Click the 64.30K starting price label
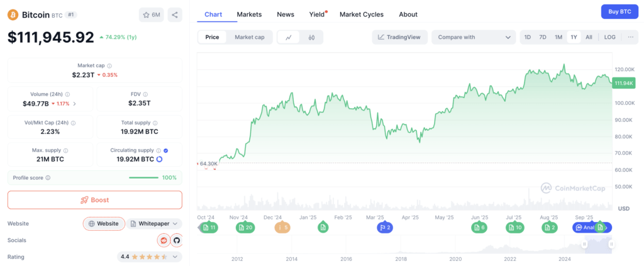This screenshot has width=644, height=266. (x=208, y=163)
